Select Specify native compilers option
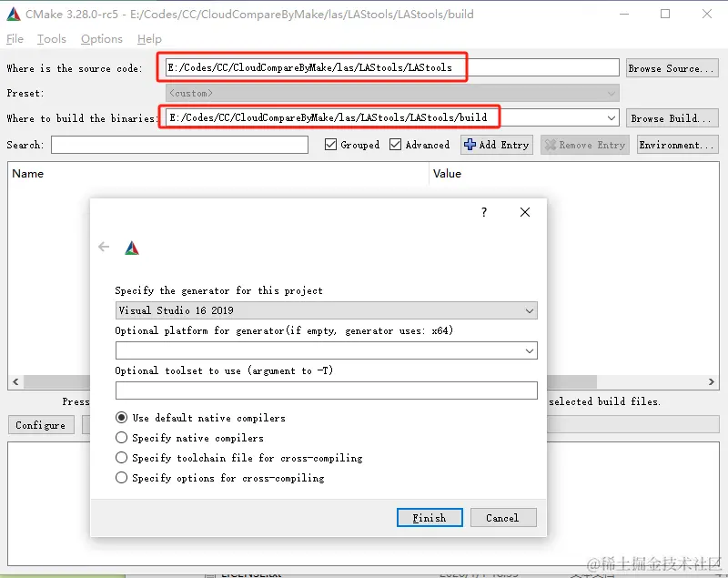 (121, 437)
